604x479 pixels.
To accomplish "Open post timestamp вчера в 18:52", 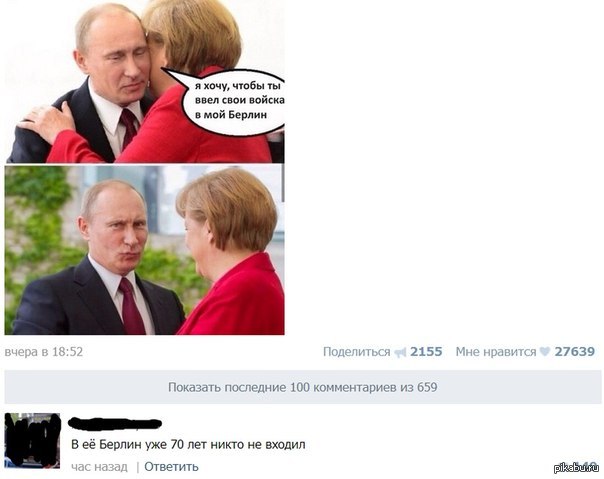I will pyautogui.click(x=44, y=352).
